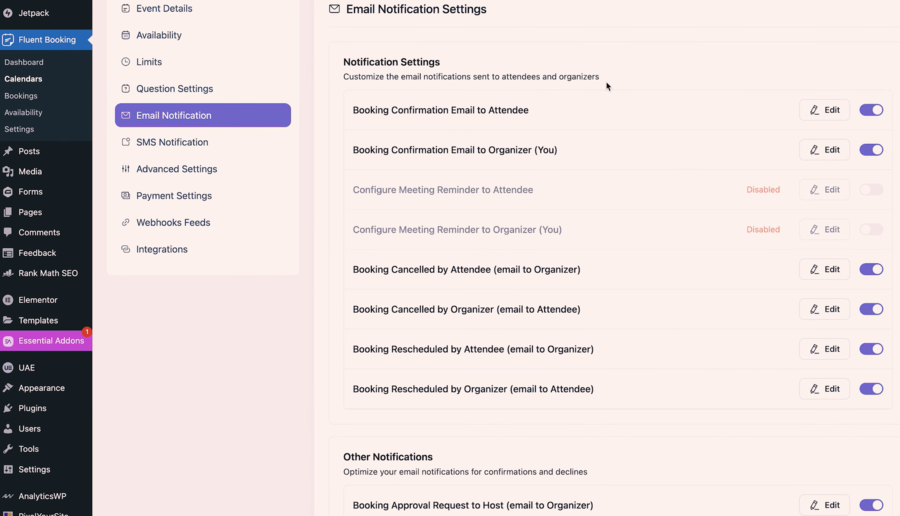Click the UAE icon in sidebar
This screenshot has width=900, height=516.
[x=8, y=367]
